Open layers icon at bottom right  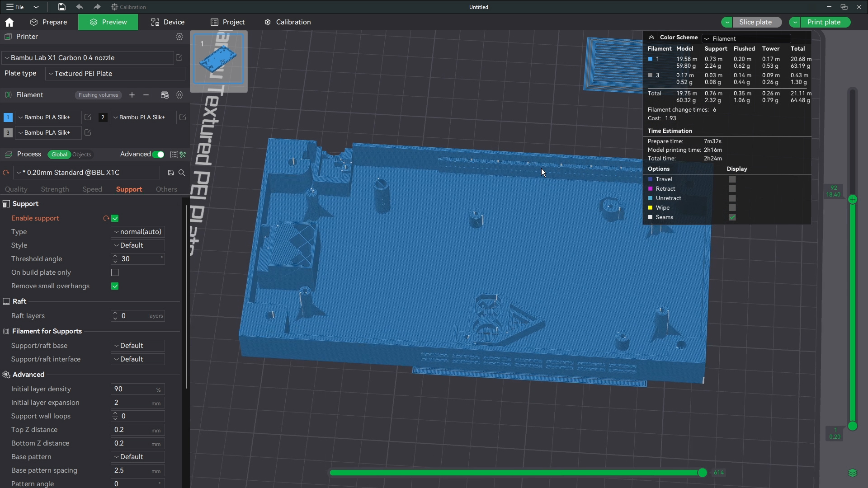coord(853,473)
